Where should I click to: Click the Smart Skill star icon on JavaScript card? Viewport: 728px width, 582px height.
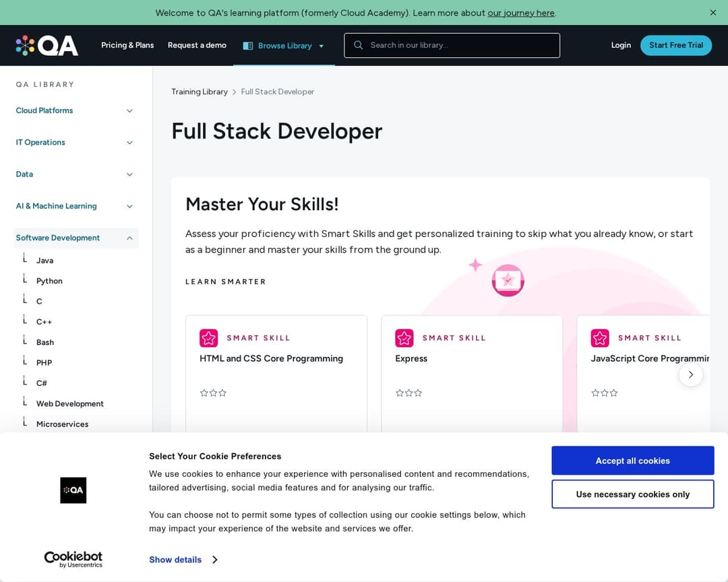[x=600, y=338]
